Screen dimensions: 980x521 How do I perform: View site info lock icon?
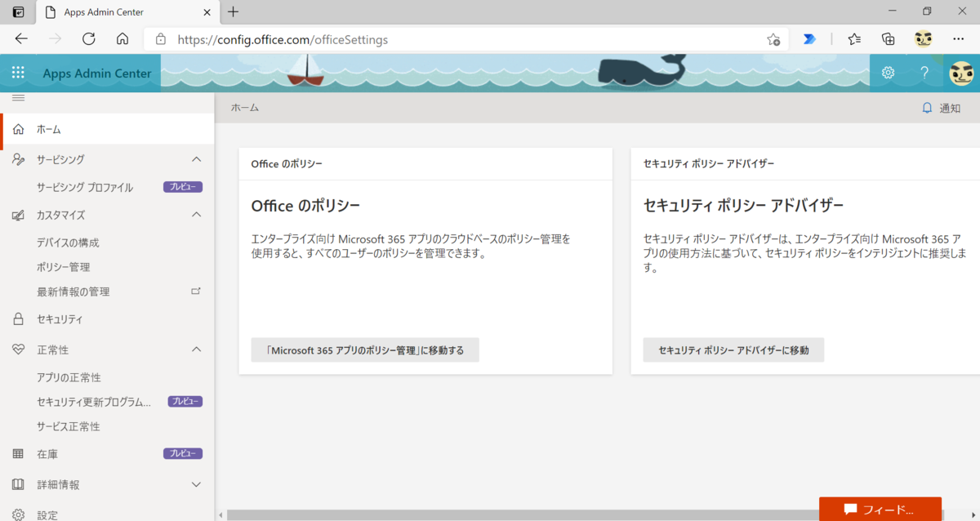[x=161, y=38]
